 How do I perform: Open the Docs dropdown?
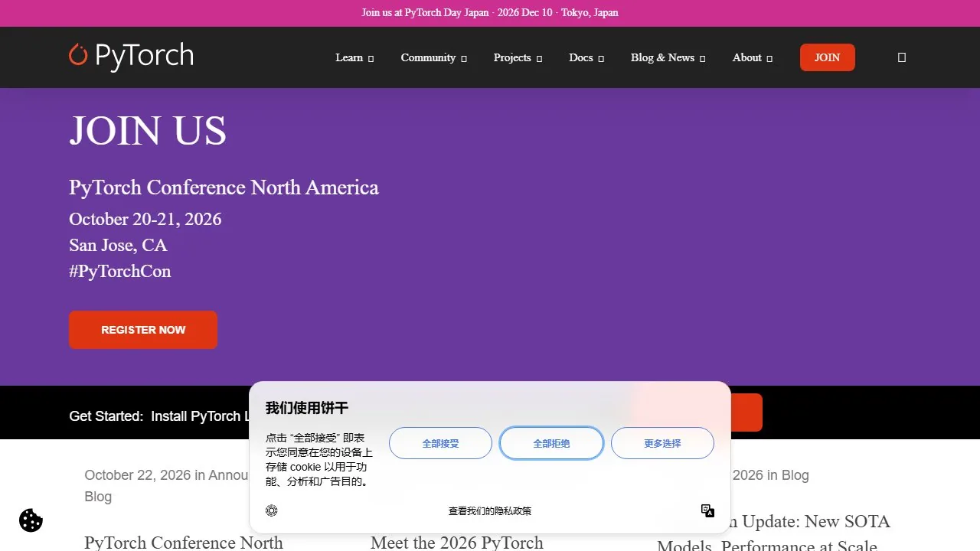point(586,57)
